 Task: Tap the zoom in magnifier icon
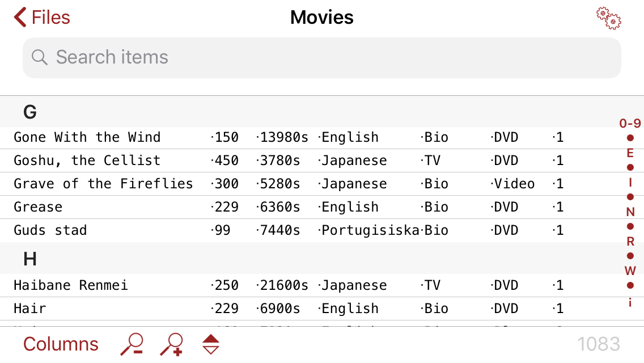171,344
